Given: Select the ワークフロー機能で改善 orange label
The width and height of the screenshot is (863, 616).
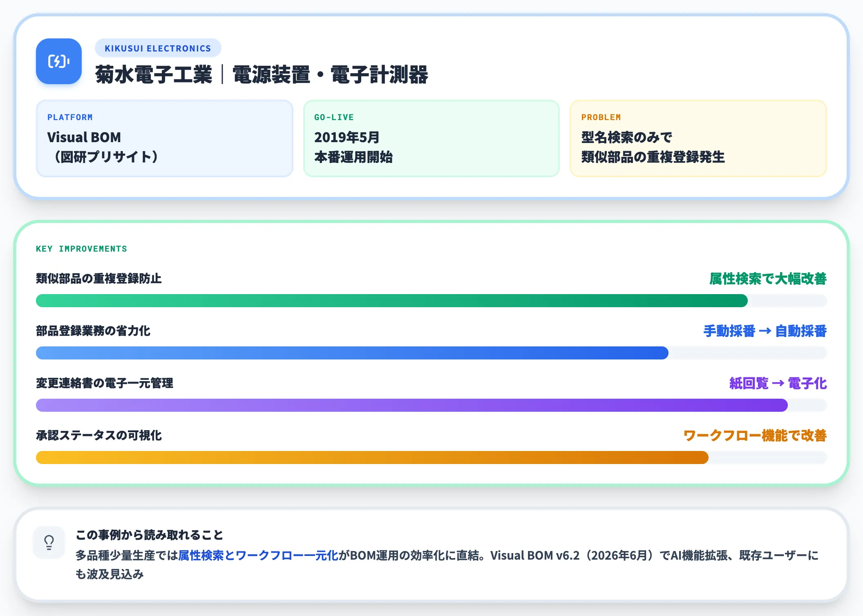Looking at the screenshot, I should 755,435.
